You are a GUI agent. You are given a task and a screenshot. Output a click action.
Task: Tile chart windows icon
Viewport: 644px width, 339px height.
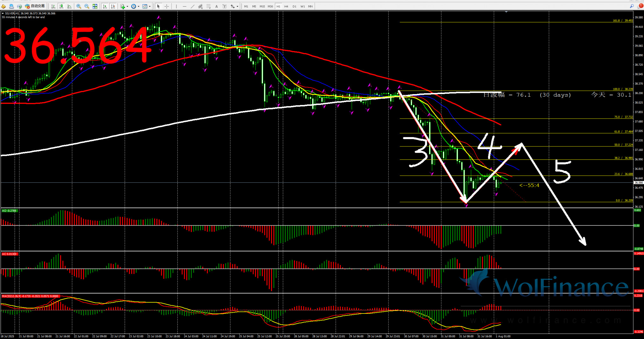pyautogui.click(x=95, y=6)
